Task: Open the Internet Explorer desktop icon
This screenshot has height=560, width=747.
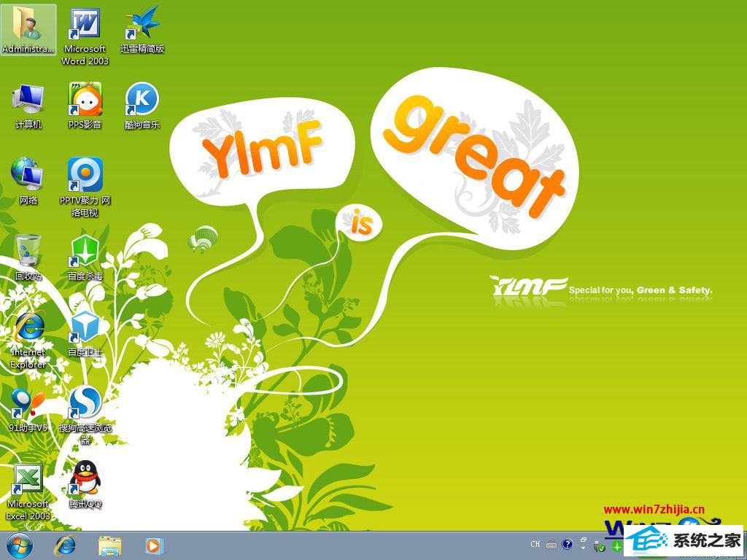Action: point(28,340)
